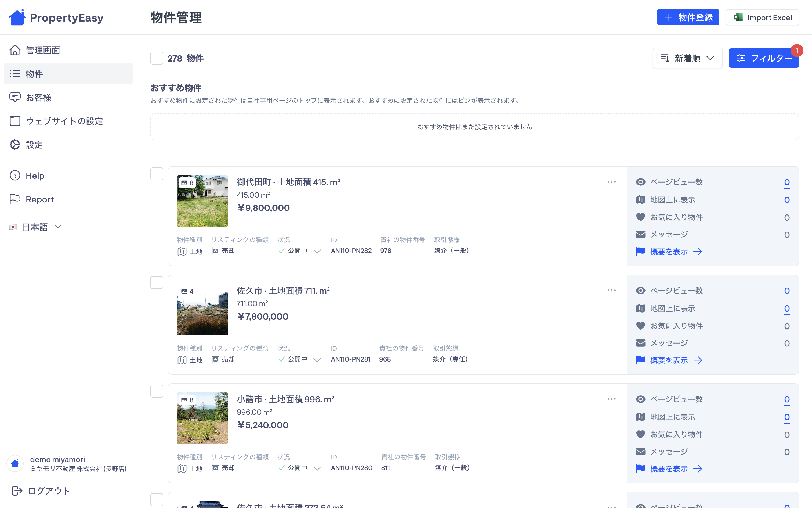Click the message envelope icon for 小諸市
812x508 pixels.
click(x=640, y=452)
